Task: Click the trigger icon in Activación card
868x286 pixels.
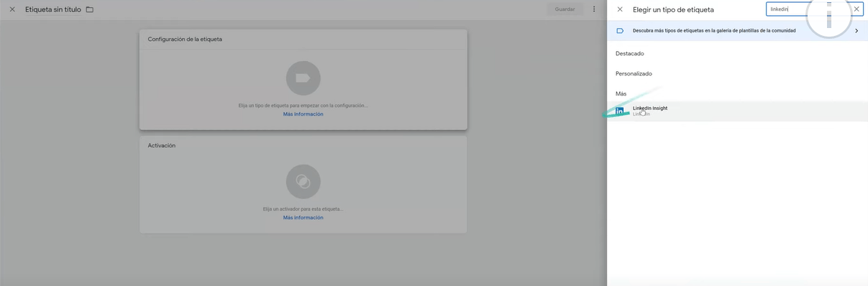Action: point(303,182)
